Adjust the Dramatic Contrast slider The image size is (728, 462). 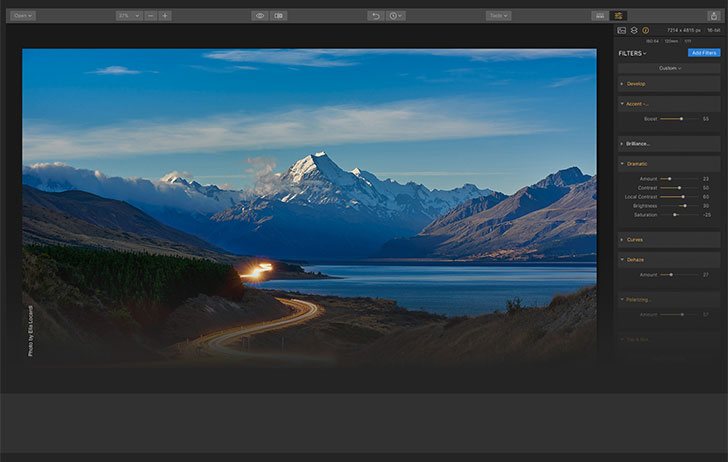[x=679, y=188]
